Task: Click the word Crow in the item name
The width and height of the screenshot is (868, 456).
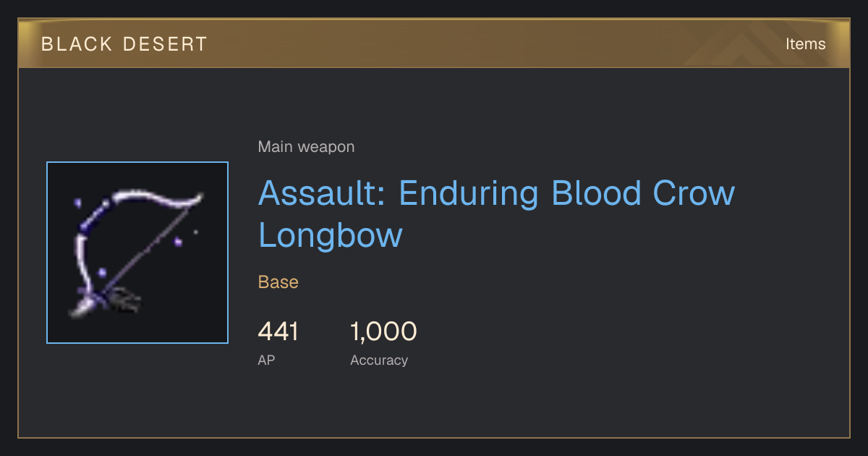Action: 694,193
